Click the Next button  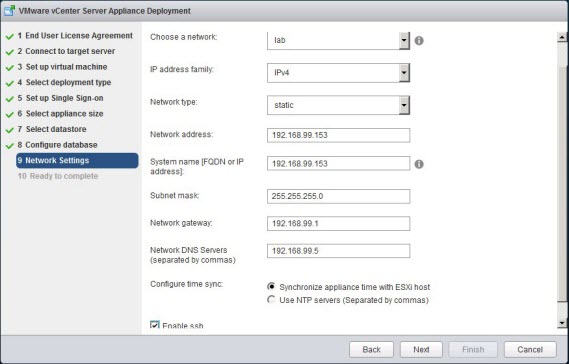point(421,349)
